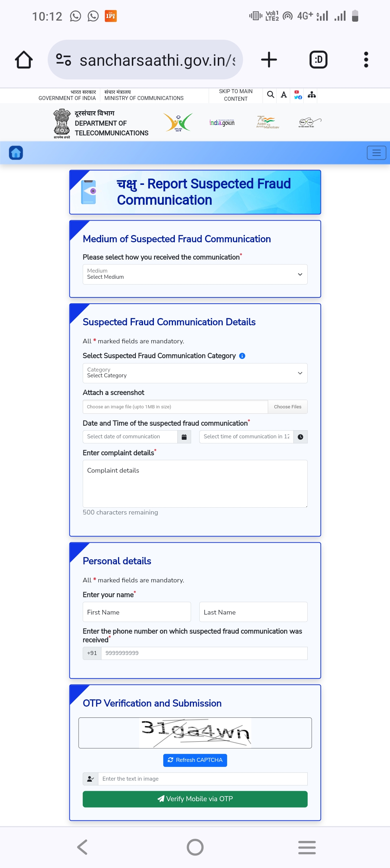Click the site search magnifier icon

pos(270,95)
